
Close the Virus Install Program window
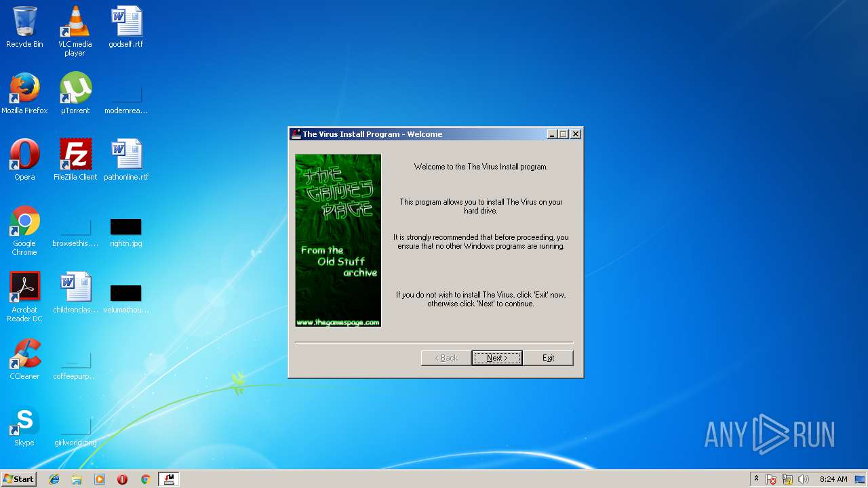(x=576, y=134)
